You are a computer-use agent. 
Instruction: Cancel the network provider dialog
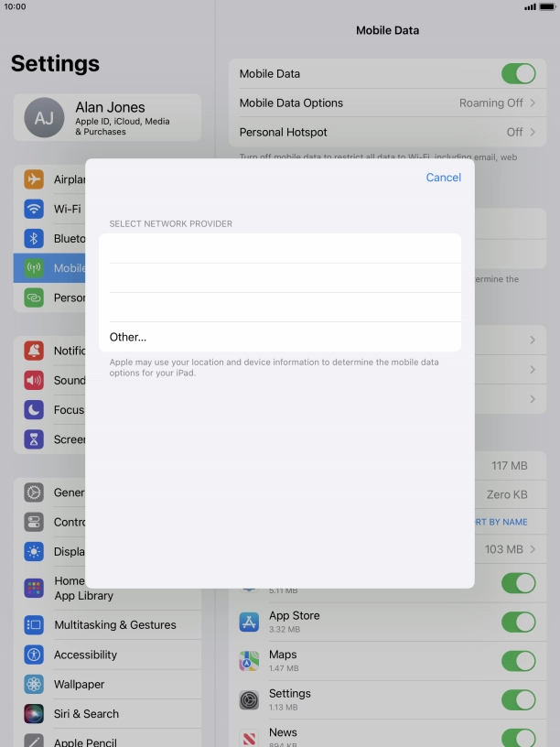443,178
